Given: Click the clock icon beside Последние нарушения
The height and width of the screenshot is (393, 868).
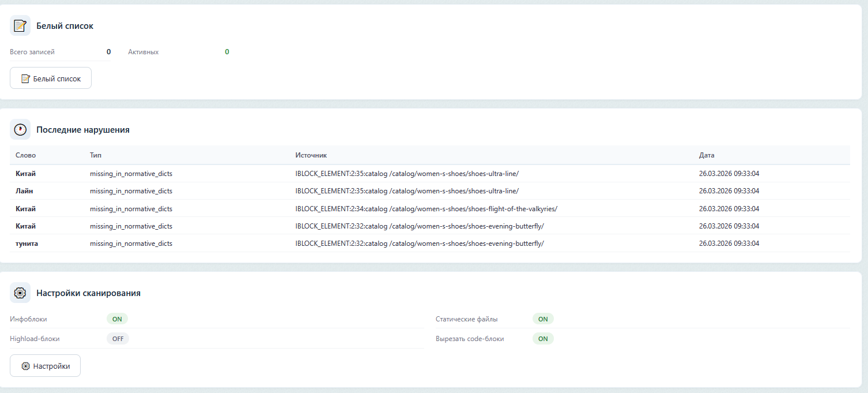Looking at the screenshot, I should click(20, 130).
